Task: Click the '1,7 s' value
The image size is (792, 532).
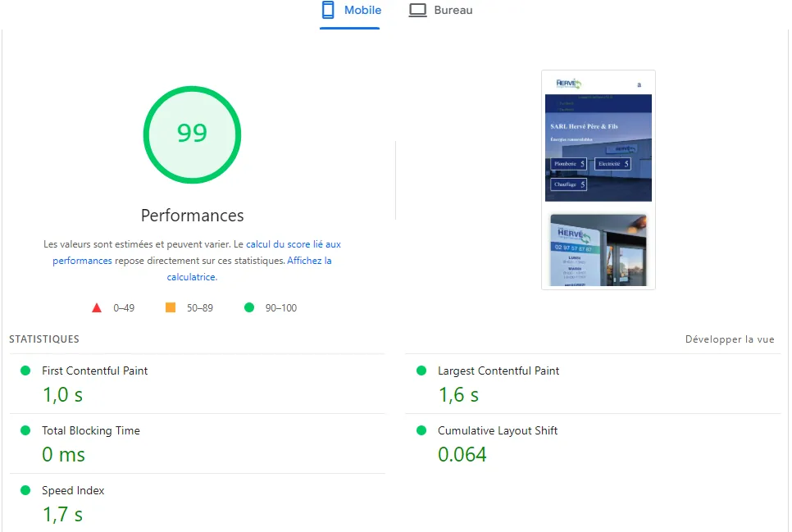Action: coord(62,514)
